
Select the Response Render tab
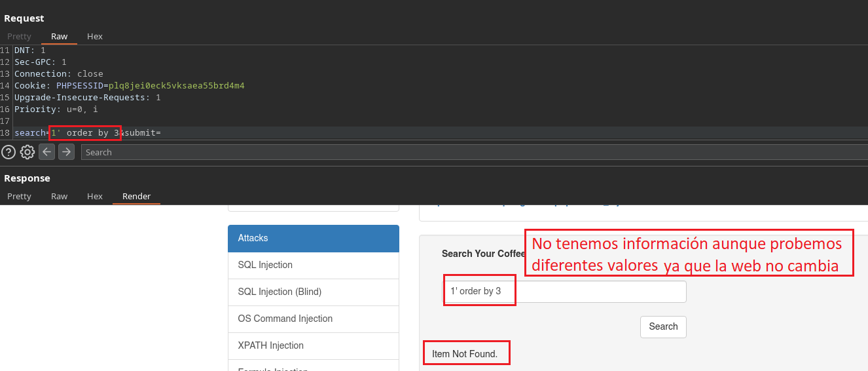[136, 196]
